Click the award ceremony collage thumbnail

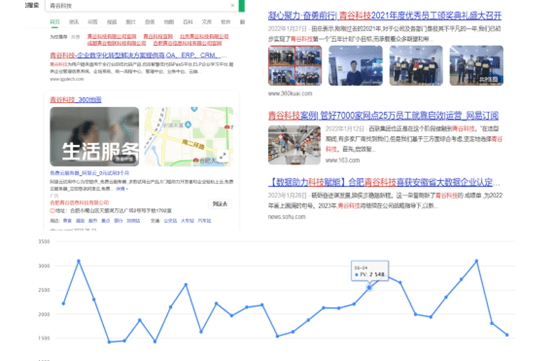(295, 65)
